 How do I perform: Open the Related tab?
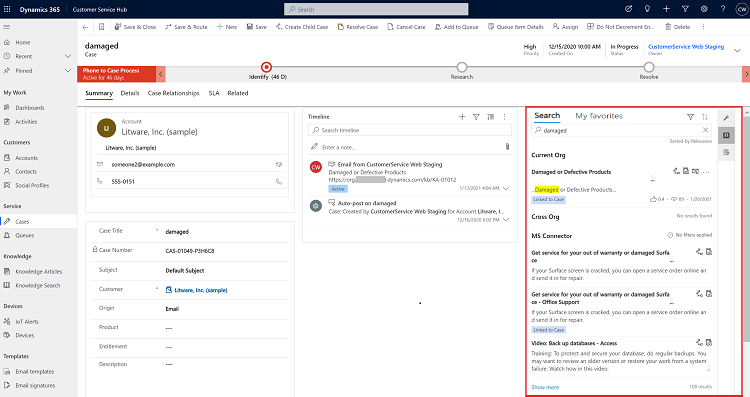(238, 93)
